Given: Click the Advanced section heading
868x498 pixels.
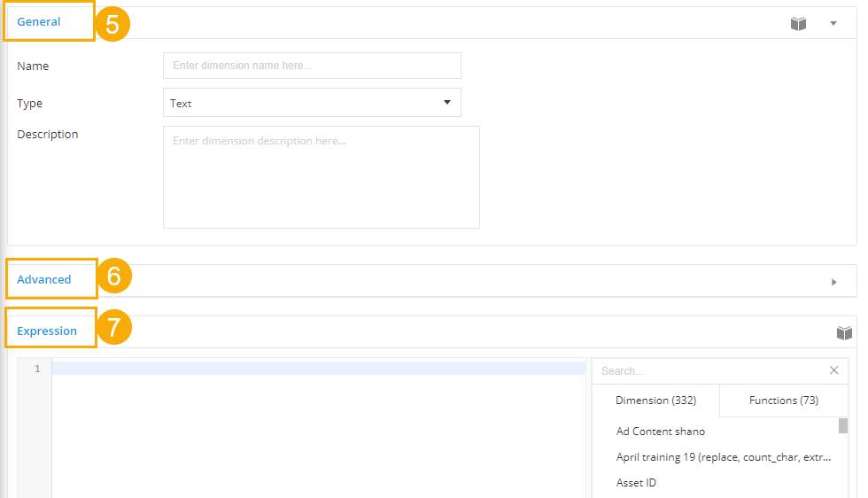Looking at the screenshot, I should click(x=43, y=279).
